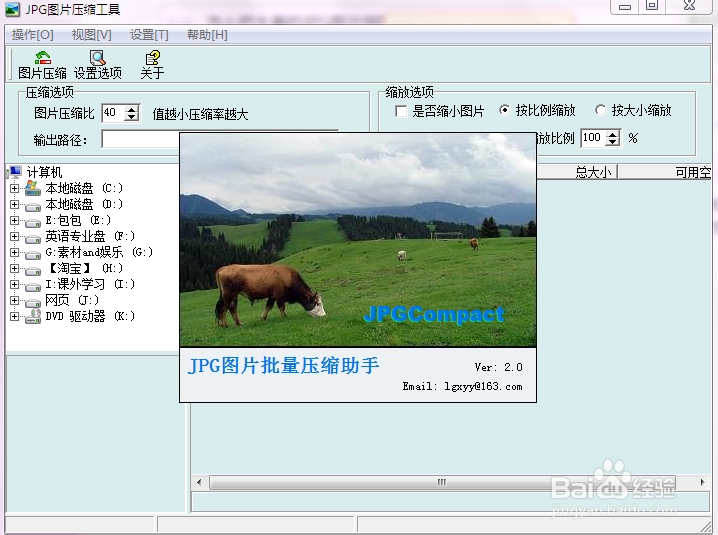Expand I:课外学习 (I:) tree node
This screenshot has width=718, height=535.
pos(14,284)
